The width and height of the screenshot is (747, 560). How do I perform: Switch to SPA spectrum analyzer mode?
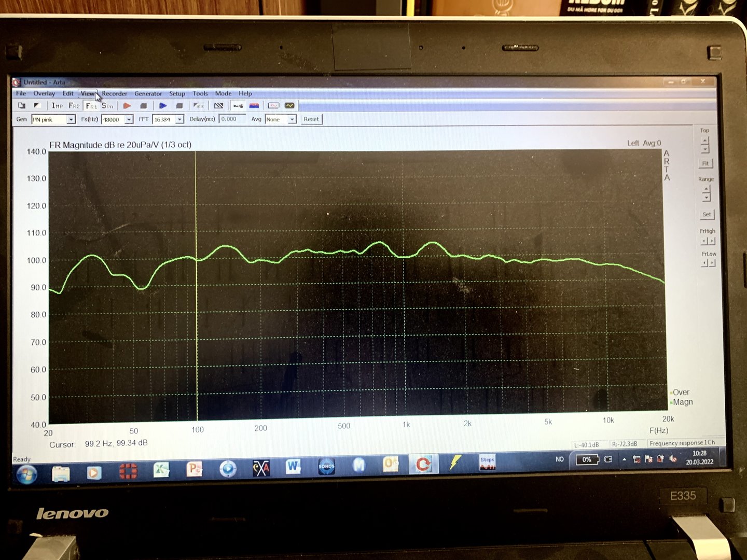click(107, 106)
